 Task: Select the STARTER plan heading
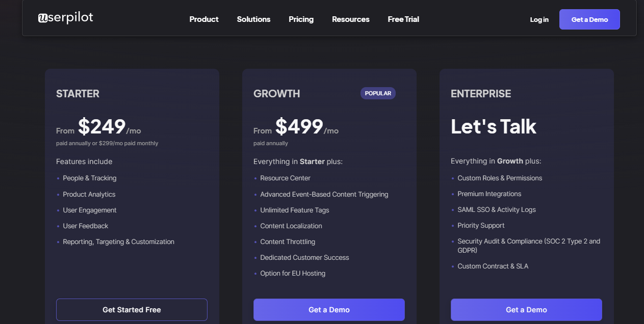(x=78, y=94)
